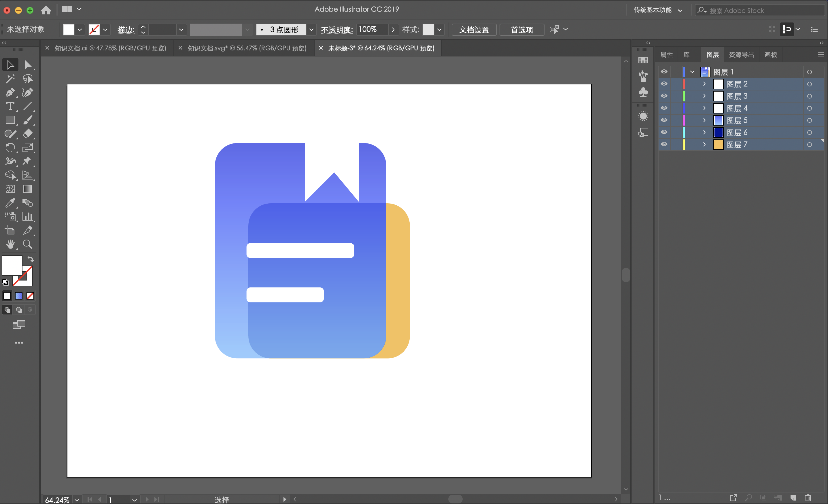Select the Shaper tool
This screenshot has width=828, height=504.
10,134
